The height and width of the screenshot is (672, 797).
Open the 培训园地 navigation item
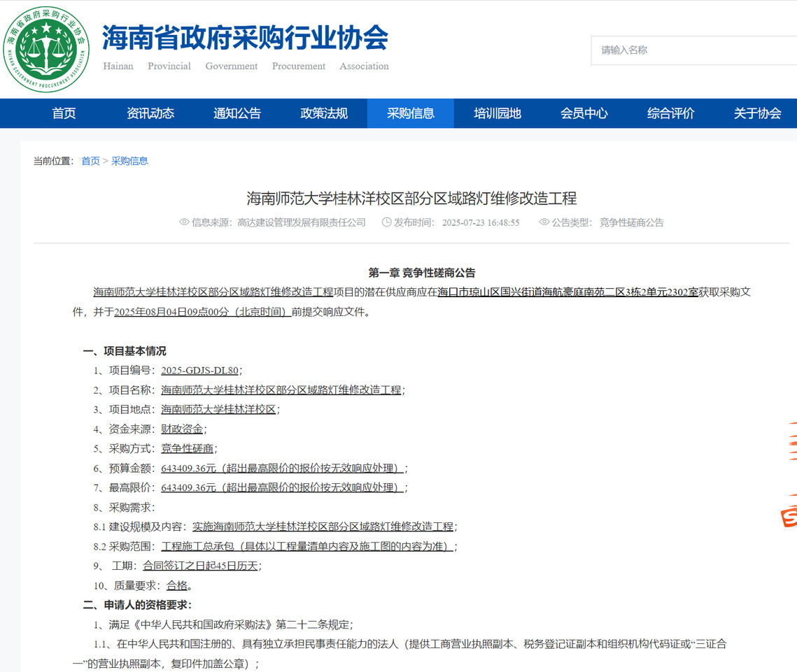pyautogui.click(x=498, y=113)
